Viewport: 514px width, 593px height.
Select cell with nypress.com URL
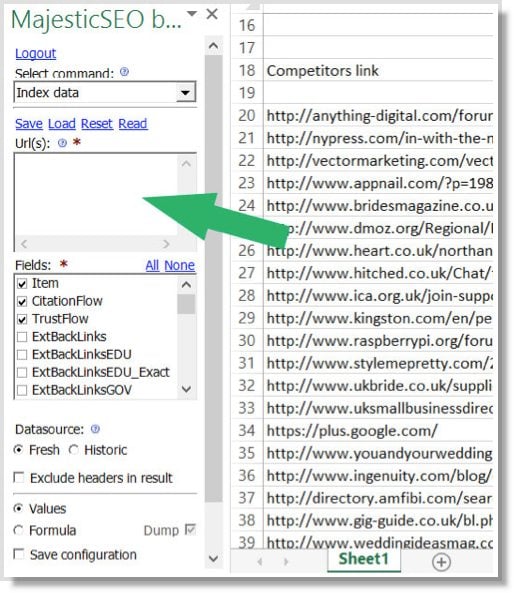[x=378, y=138]
